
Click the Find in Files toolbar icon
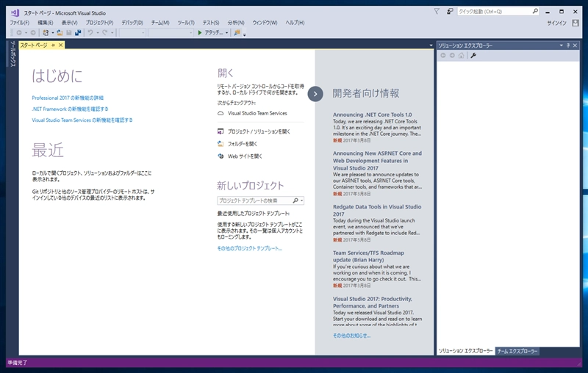237,33
